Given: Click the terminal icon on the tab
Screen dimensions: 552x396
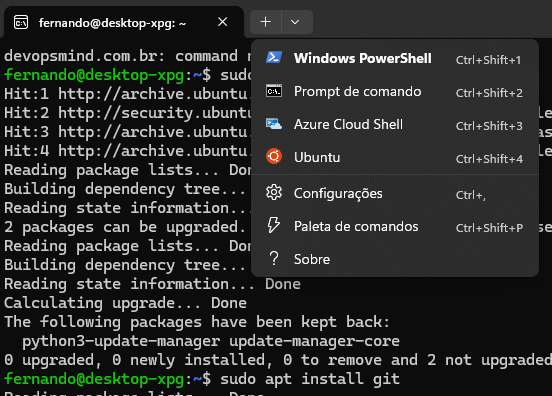Looking at the screenshot, I should tap(21, 23).
